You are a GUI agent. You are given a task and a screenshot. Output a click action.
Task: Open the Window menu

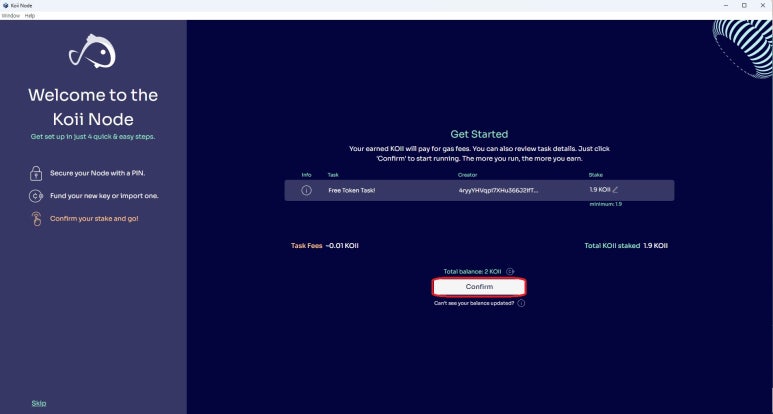pos(11,16)
